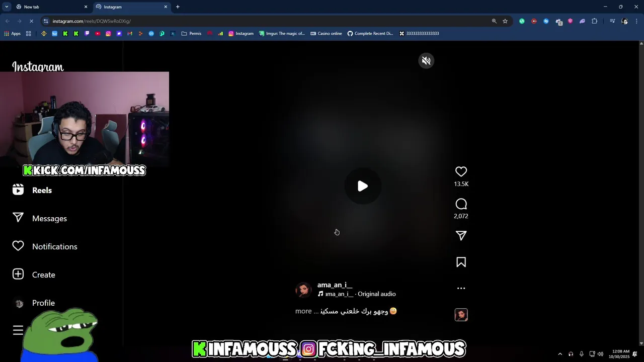
Task: Open the tab search dropdown arrow
Action: coord(7,7)
